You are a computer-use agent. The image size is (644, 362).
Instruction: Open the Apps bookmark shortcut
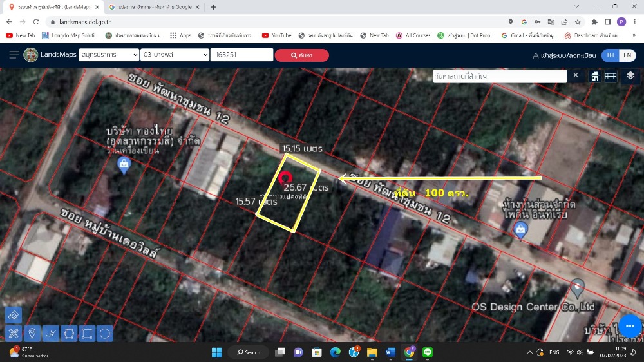[x=181, y=35]
